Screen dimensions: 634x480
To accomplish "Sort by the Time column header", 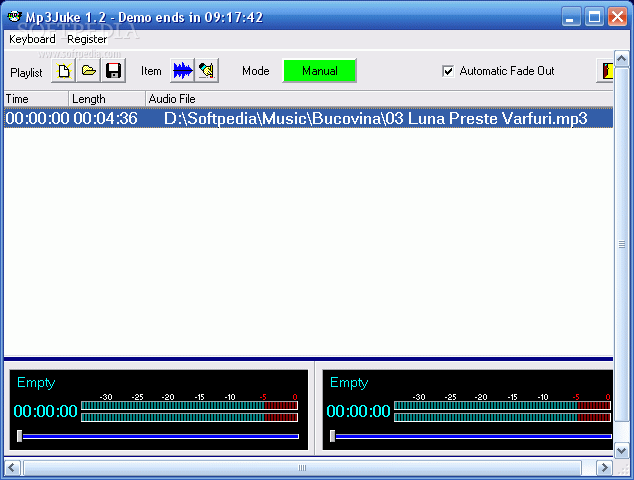I will [x=36, y=99].
